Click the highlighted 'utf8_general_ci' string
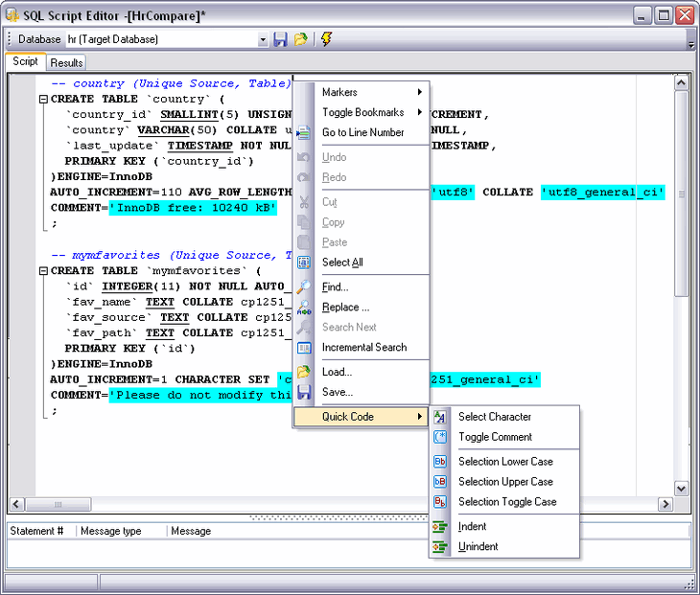The width and height of the screenshot is (700, 595). pyautogui.click(x=603, y=193)
